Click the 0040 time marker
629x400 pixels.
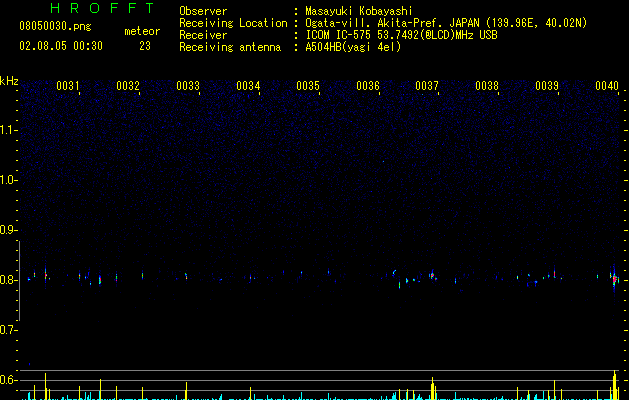point(607,86)
